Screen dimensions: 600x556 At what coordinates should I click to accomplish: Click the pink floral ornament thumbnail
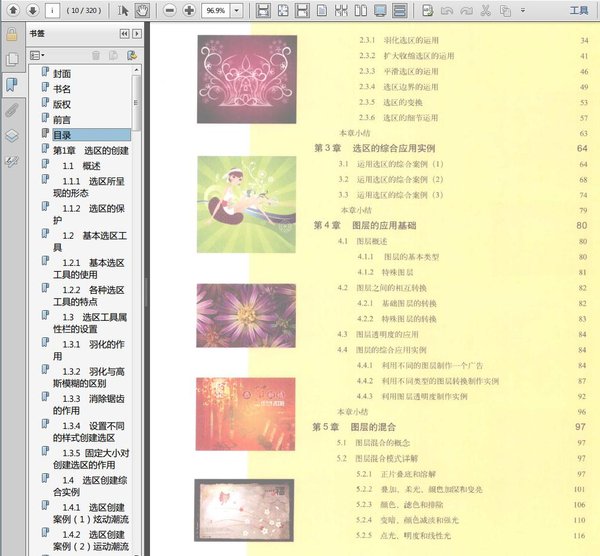[x=247, y=79]
